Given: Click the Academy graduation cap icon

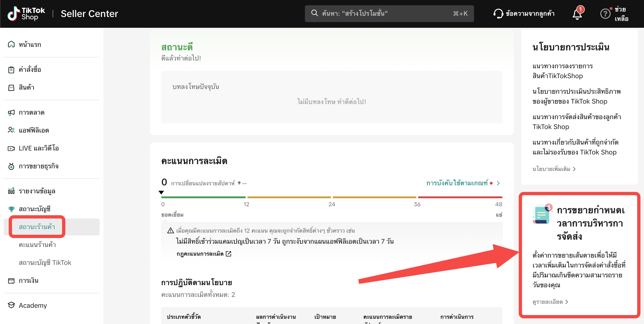Looking at the screenshot, I should (x=11, y=305).
